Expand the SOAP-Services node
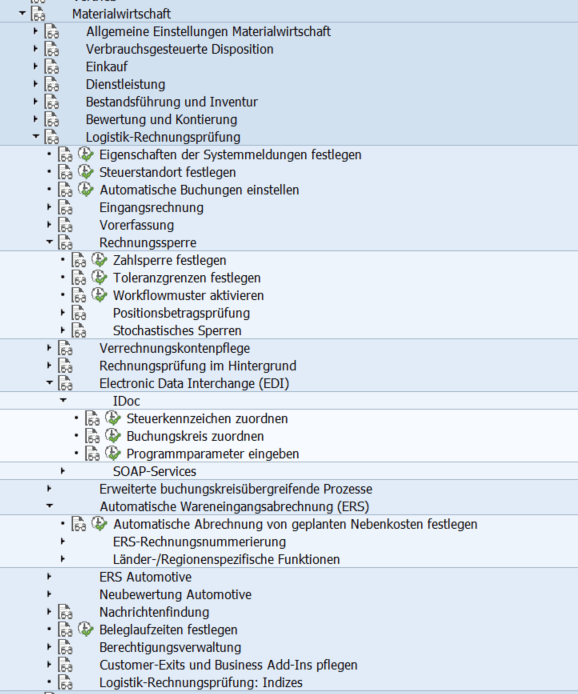 coord(63,470)
